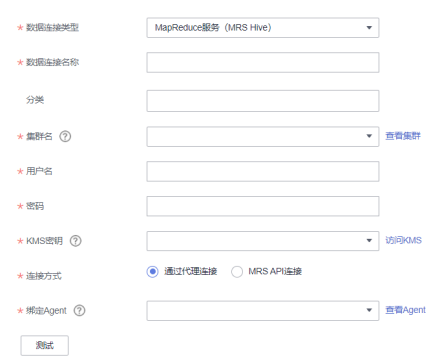Open the 访问KMS link
445x361 pixels.
pyautogui.click(x=403, y=240)
